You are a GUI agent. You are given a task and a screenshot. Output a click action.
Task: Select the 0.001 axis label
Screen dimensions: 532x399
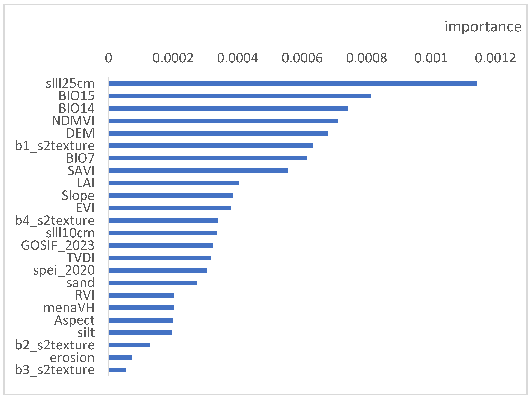click(430, 58)
